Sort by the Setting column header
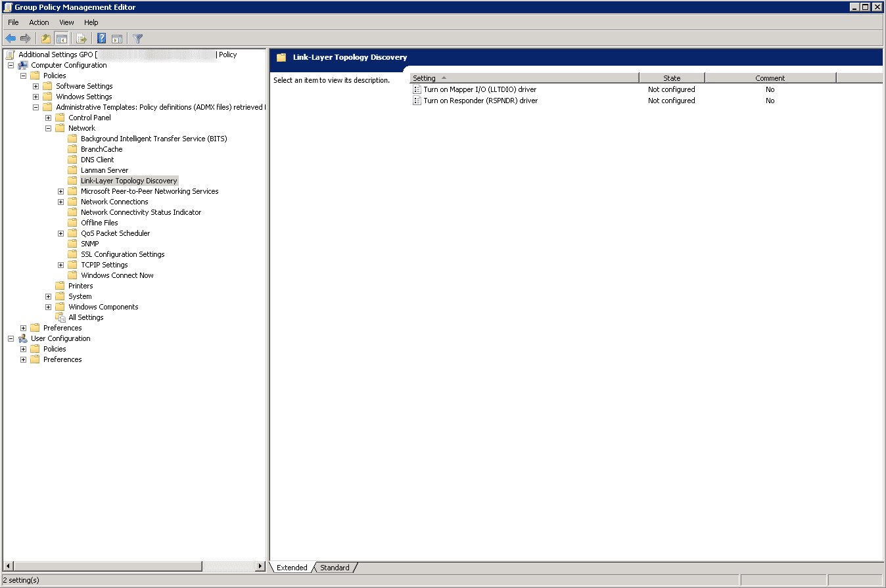This screenshot has width=886, height=588. 524,78
